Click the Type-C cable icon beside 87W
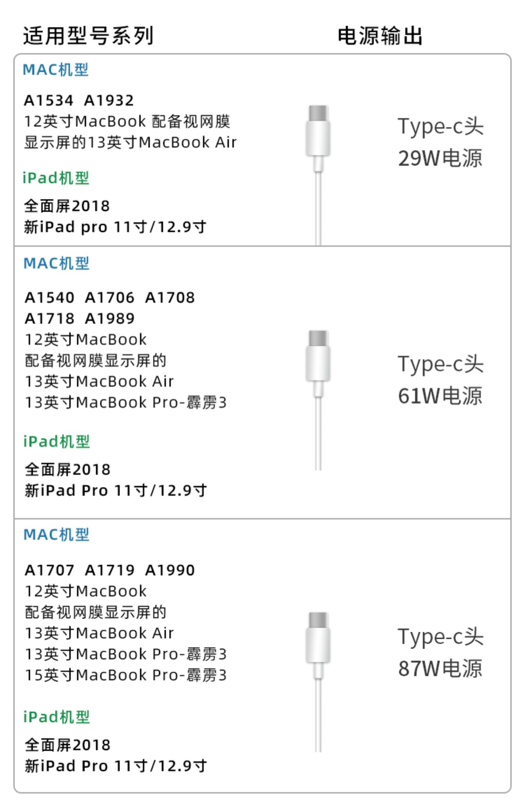The height and width of the screenshot is (812, 525). (x=318, y=682)
